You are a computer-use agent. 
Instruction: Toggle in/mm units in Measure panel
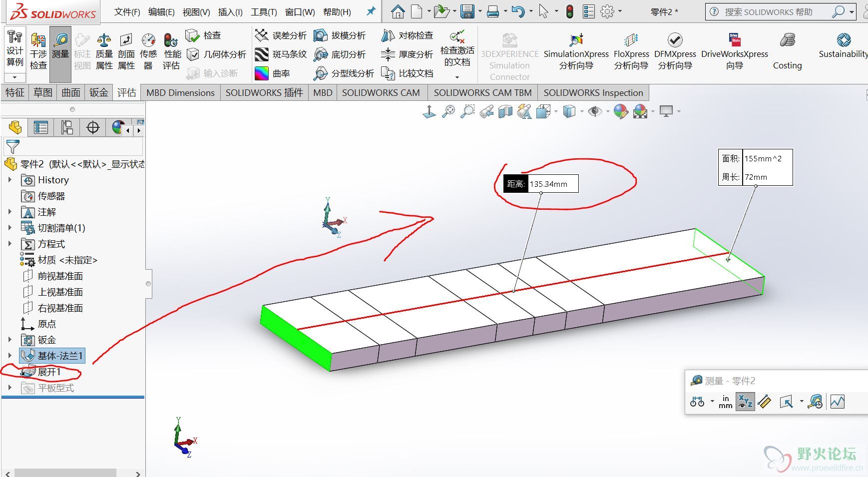click(725, 402)
